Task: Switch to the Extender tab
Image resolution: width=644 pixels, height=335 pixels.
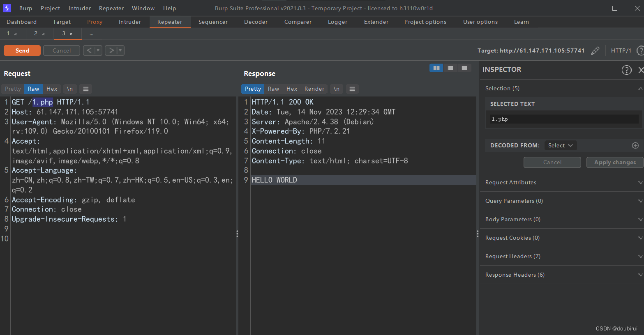Action: [x=376, y=22]
